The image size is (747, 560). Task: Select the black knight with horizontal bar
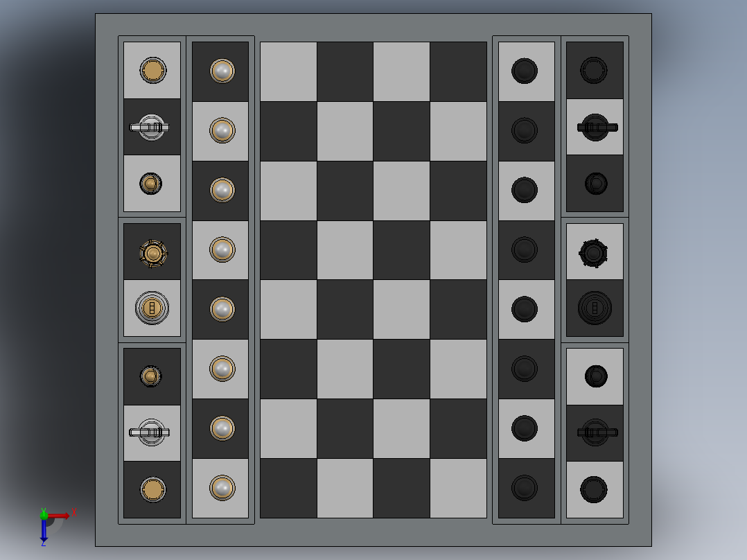[595, 126]
